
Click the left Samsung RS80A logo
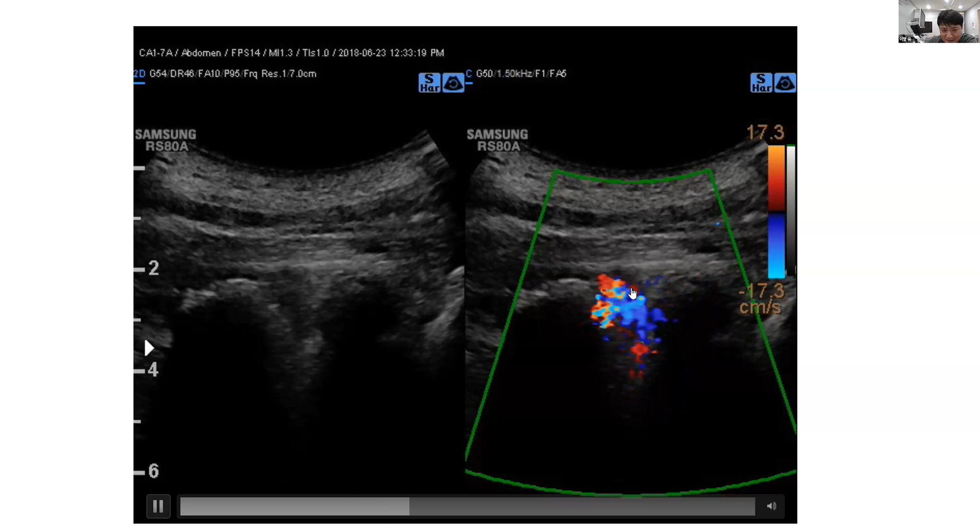(x=166, y=140)
